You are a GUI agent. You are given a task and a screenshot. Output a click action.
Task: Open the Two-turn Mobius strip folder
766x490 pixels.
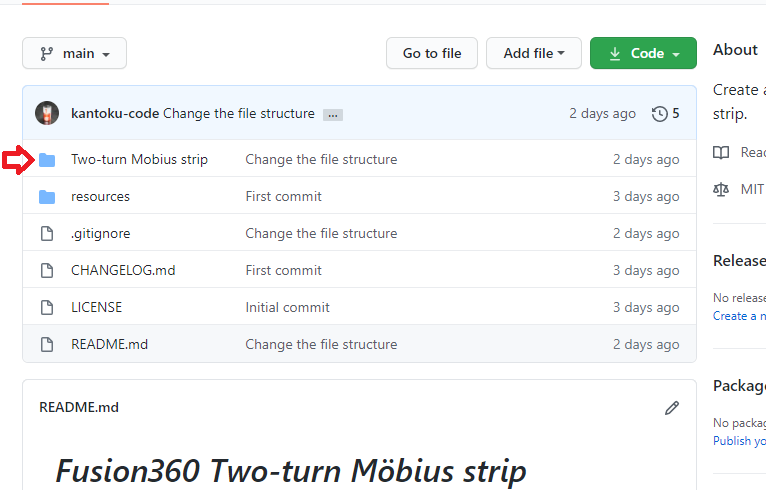tap(139, 160)
